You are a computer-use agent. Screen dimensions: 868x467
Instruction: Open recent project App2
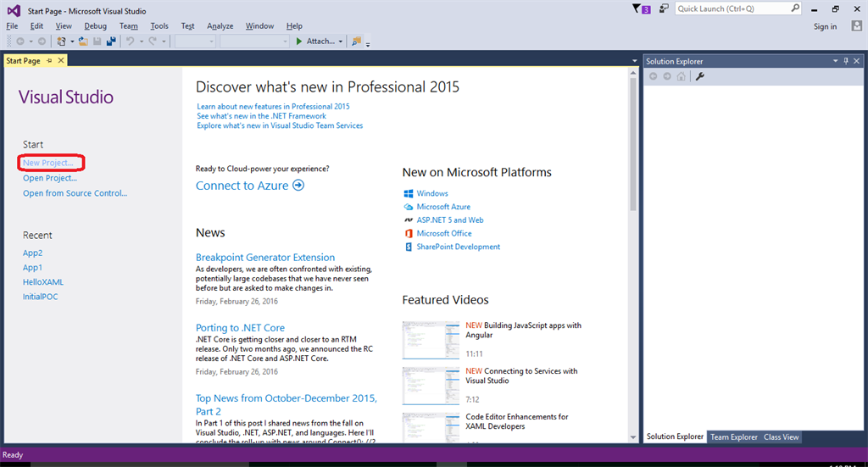33,253
